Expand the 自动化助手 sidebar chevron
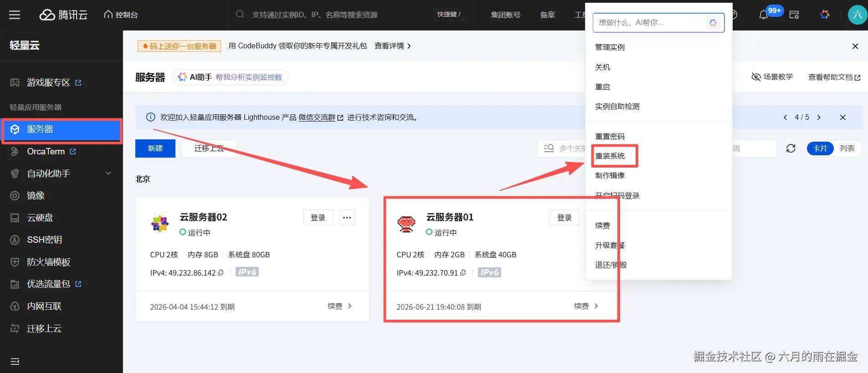The height and width of the screenshot is (373, 868). click(x=108, y=173)
